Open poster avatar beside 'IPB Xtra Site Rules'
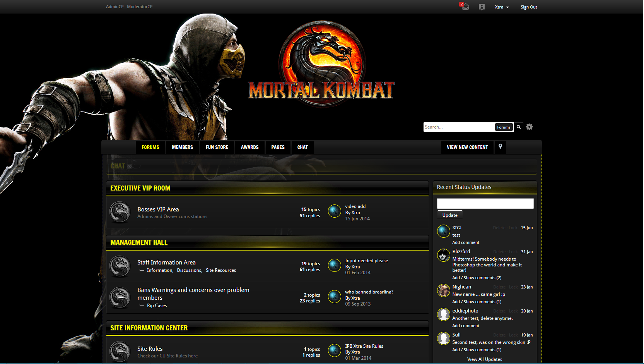This screenshot has width=644, height=364. coord(335,350)
